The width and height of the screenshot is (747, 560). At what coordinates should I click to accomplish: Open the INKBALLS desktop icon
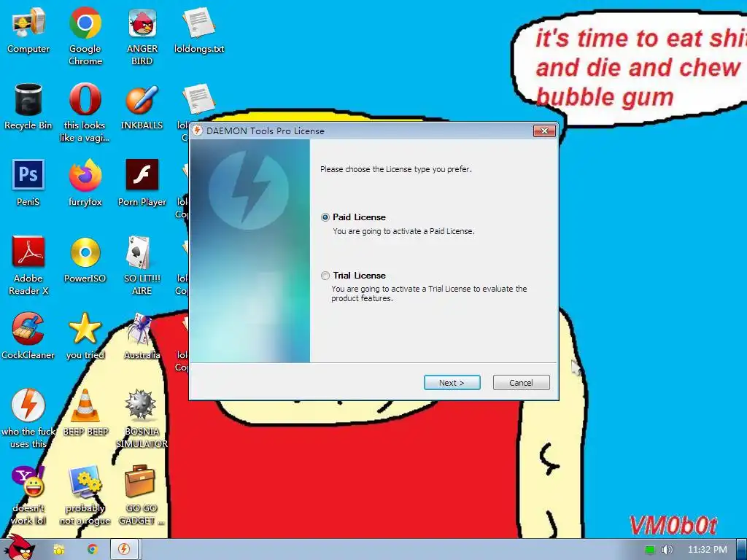point(142,99)
